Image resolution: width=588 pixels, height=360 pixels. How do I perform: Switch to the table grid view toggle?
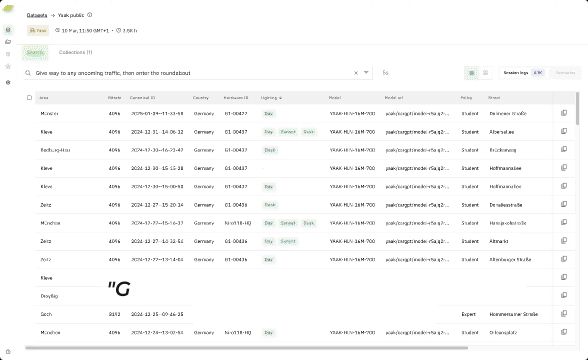click(x=472, y=73)
